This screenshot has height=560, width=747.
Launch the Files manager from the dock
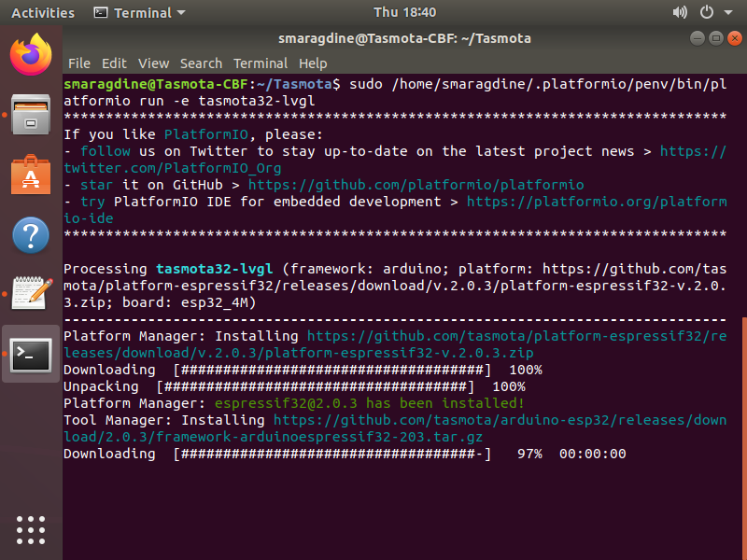[x=31, y=115]
